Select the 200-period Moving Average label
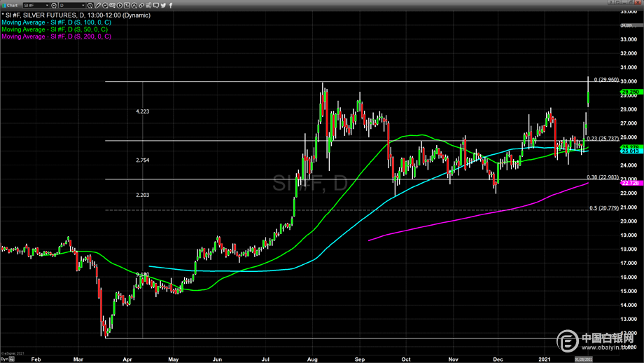Screen dimensions: 644x363 point(55,36)
